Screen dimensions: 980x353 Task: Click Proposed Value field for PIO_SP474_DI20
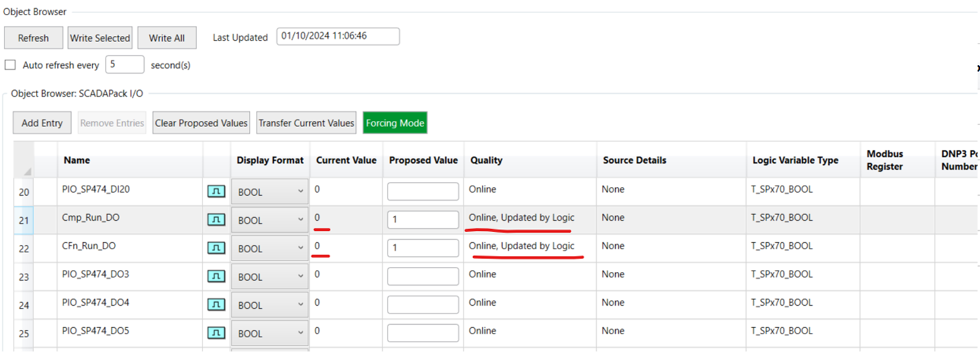point(423,191)
